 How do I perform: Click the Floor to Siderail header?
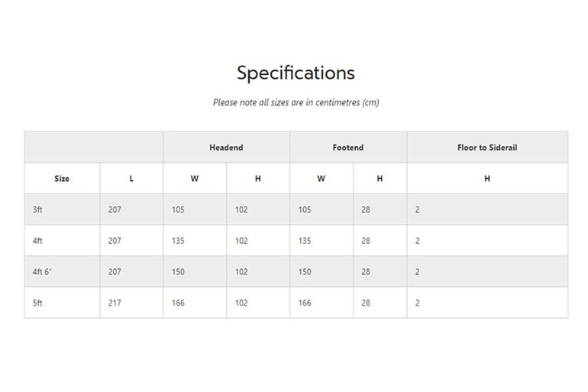point(487,147)
